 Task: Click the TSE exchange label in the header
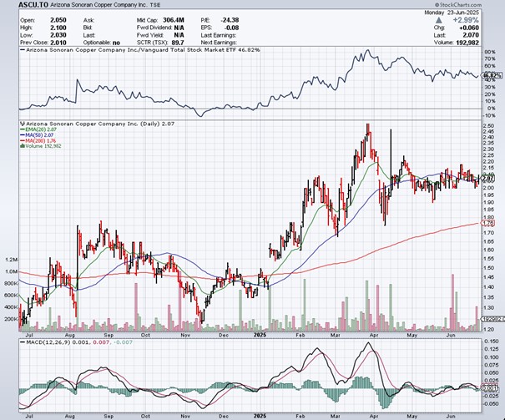point(155,5)
